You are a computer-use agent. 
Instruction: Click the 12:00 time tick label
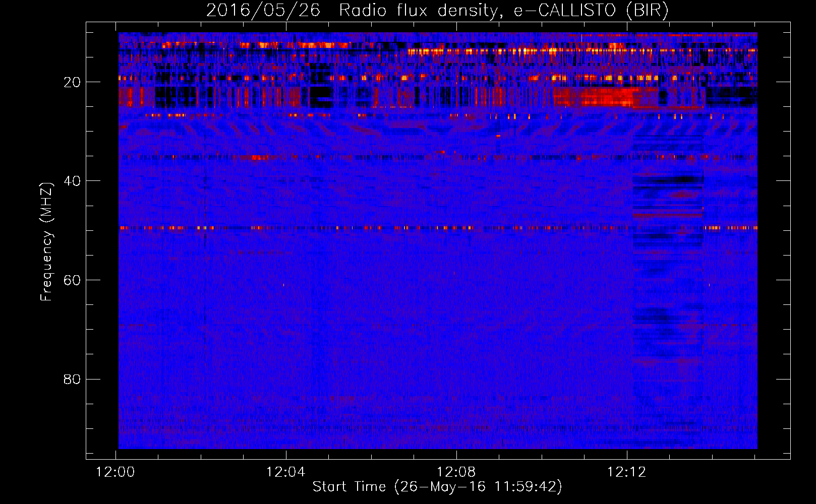(x=115, y=472)
